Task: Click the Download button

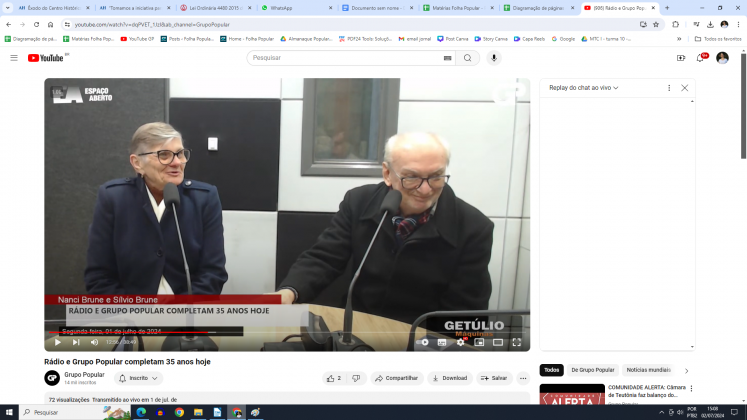Action: pyautogui.click(x=449, y=378)
